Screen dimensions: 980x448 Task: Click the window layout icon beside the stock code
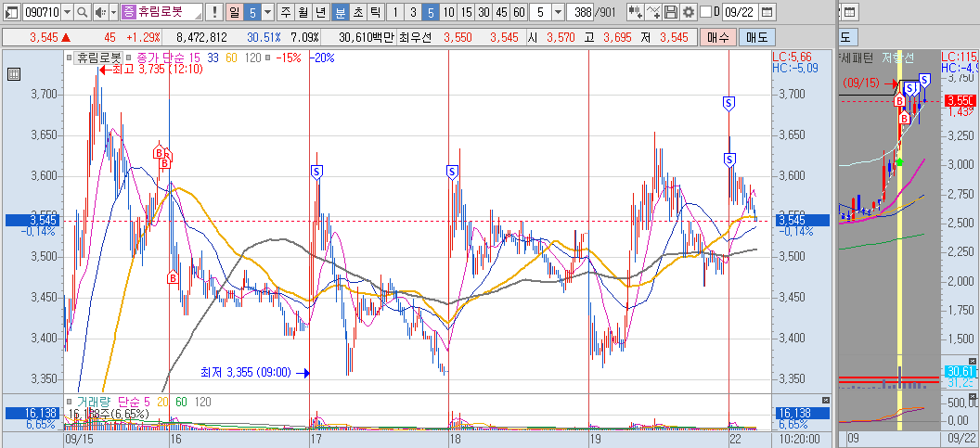point(12,12)
